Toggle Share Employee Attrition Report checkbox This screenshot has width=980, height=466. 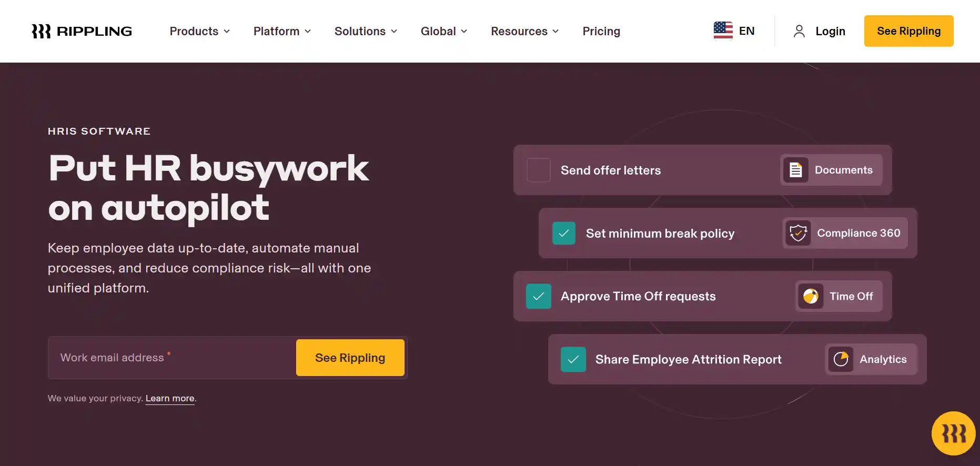[x=573, y=359]
